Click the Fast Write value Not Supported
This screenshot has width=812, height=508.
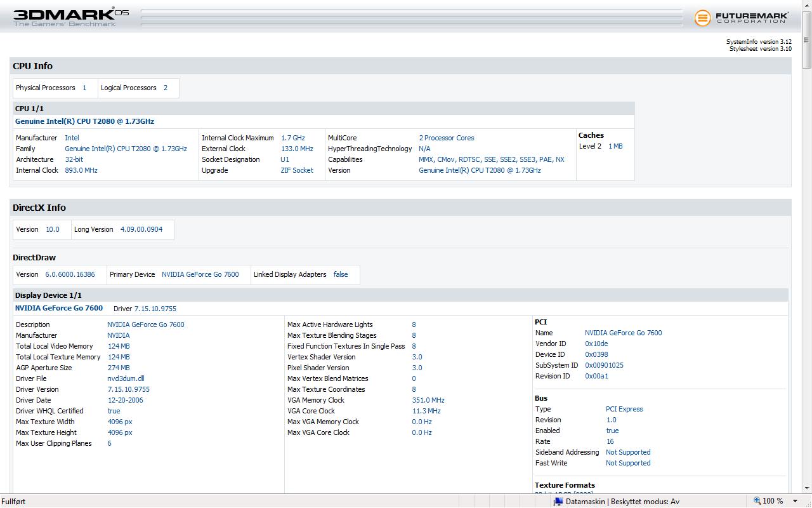628,463
